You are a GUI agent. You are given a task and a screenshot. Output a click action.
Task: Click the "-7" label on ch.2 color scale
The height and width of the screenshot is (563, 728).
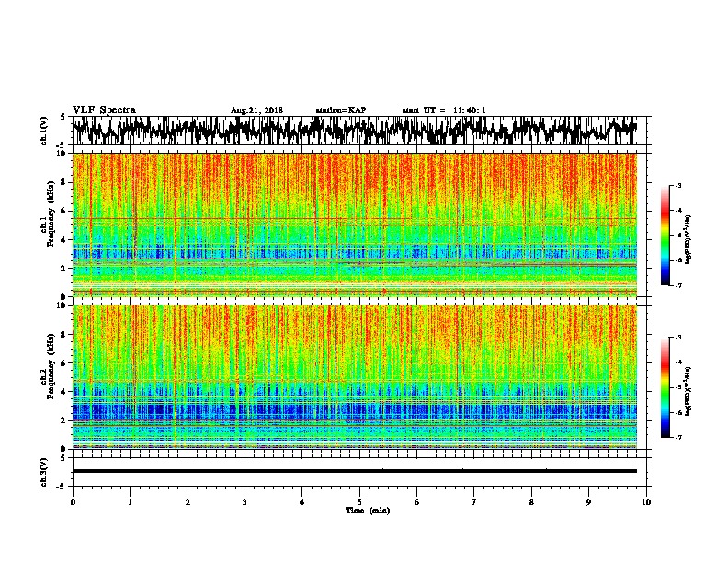point(678,438)
